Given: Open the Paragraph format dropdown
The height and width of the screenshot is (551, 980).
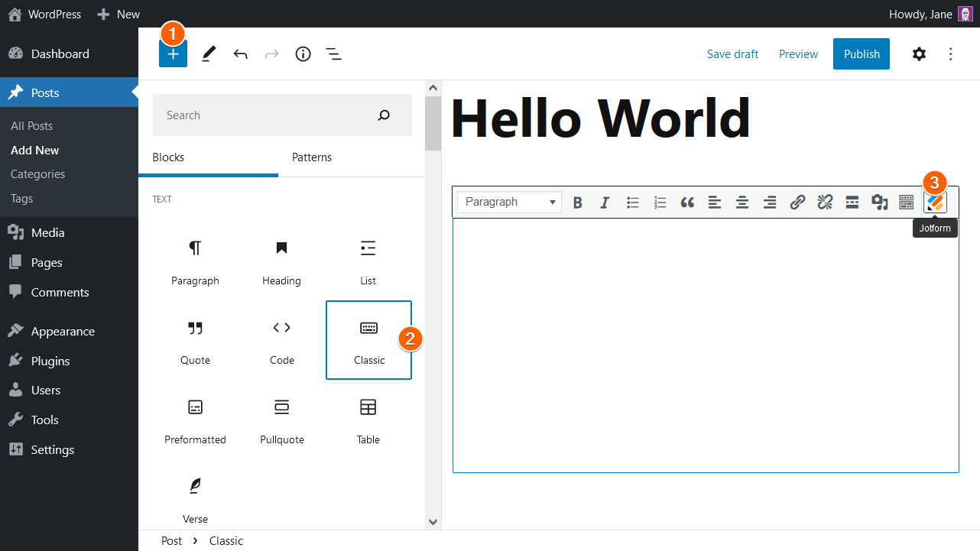Looking at the screenshot, I should [x=509, y=203].
